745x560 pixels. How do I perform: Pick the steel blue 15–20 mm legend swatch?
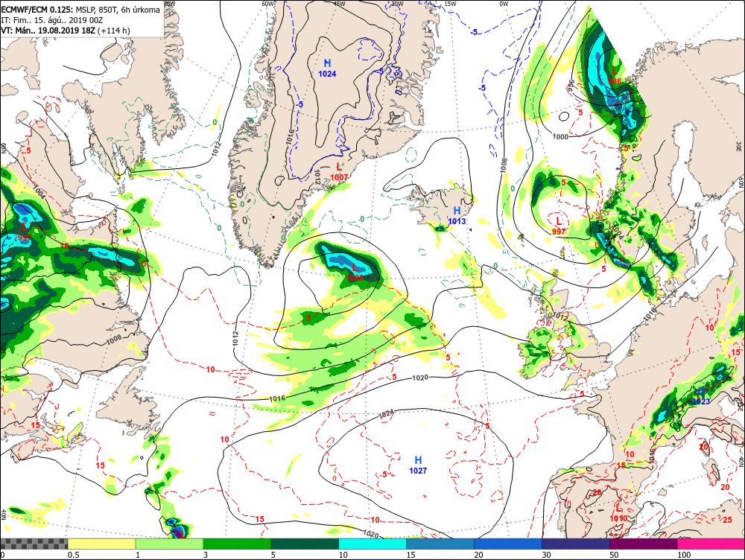click(440, 544)
